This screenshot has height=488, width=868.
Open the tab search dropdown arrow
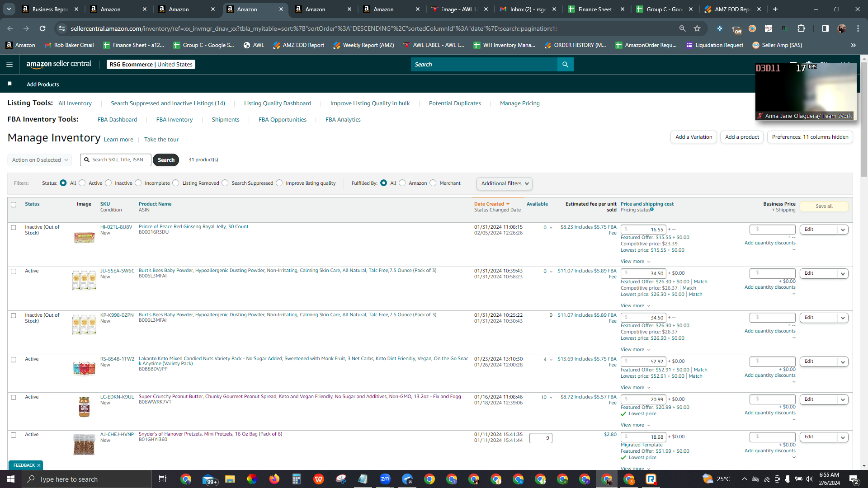point(9,9)
